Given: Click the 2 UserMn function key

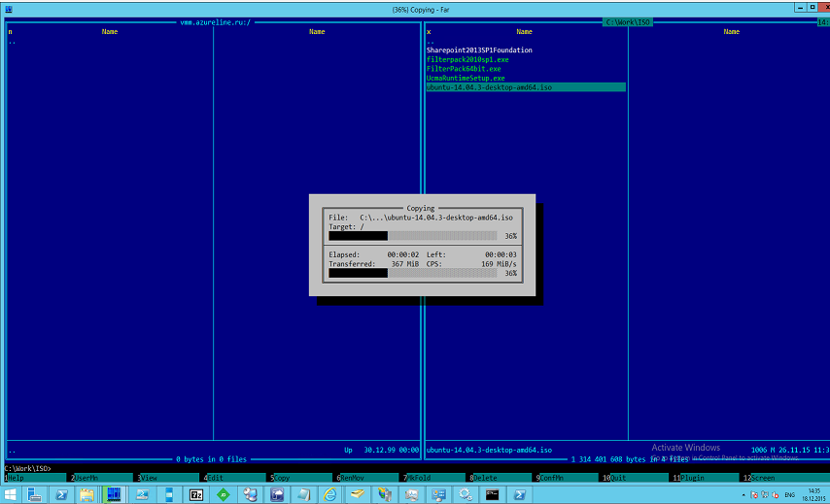Looking at the screenshot, I should (102, 478).
